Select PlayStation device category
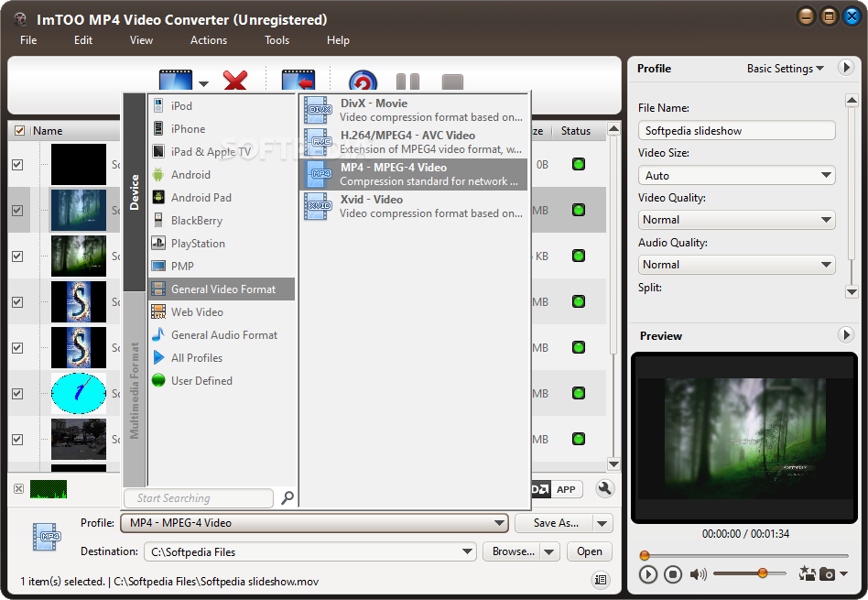This screenshot has height=600, width=868. pos(222,244)
